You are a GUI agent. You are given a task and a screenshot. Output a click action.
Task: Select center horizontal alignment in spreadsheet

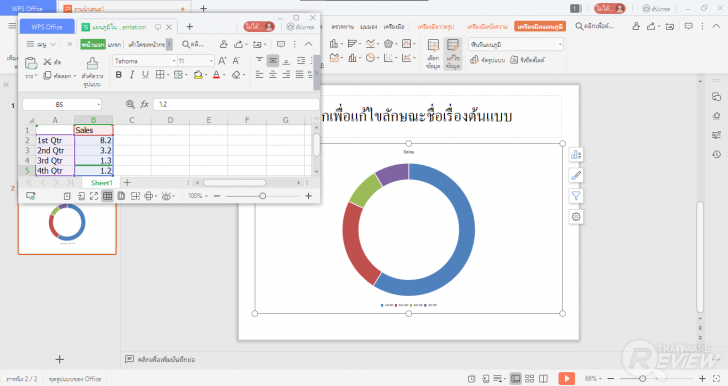(x=273, y=74)
